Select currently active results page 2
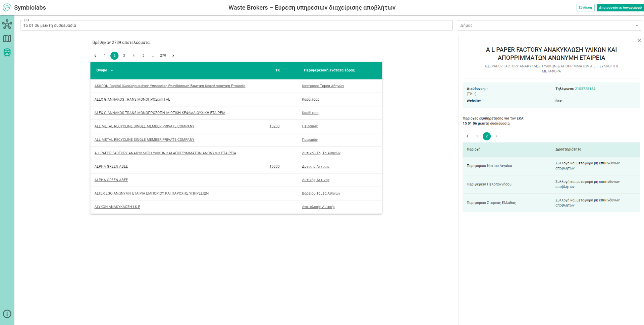Screen dimensions: 644x325 coord(114,56)
